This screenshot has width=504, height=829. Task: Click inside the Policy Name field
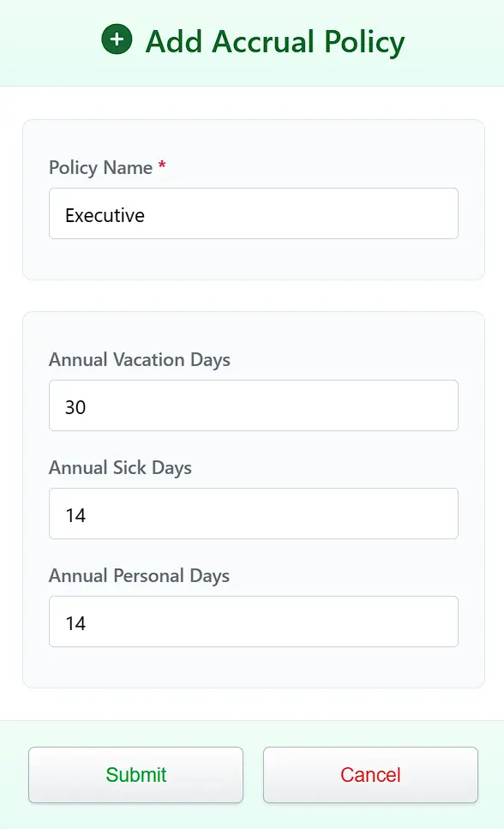(x=253, y=213)
